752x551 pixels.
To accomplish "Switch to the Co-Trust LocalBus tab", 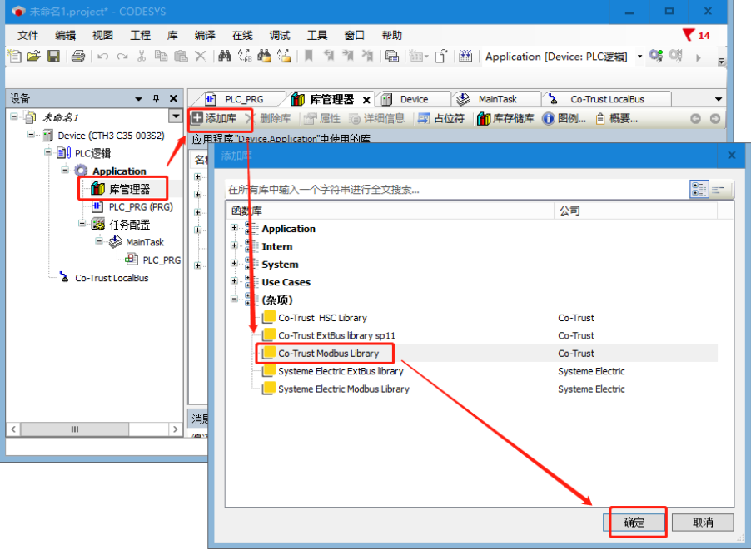I will [607, 99].
